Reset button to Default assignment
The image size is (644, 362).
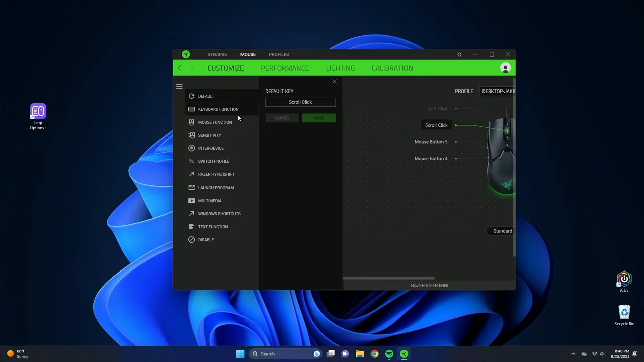[x=206, y=96]
